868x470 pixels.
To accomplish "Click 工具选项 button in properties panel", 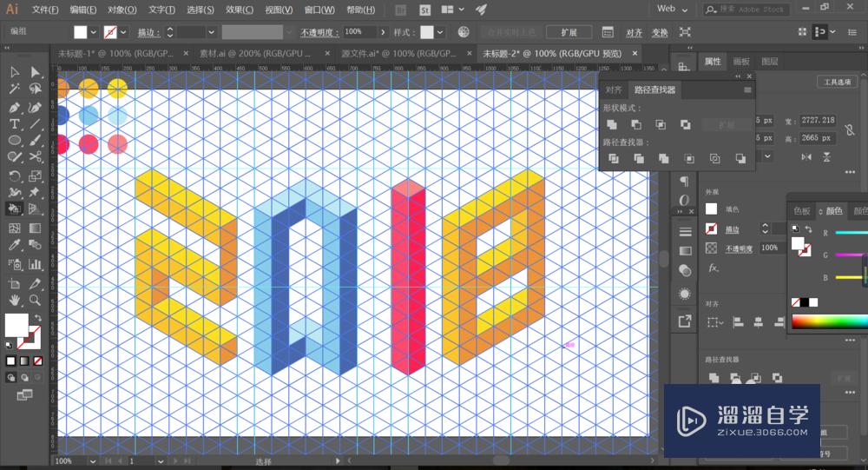I will pyautogui.click(x=837, y=82).
